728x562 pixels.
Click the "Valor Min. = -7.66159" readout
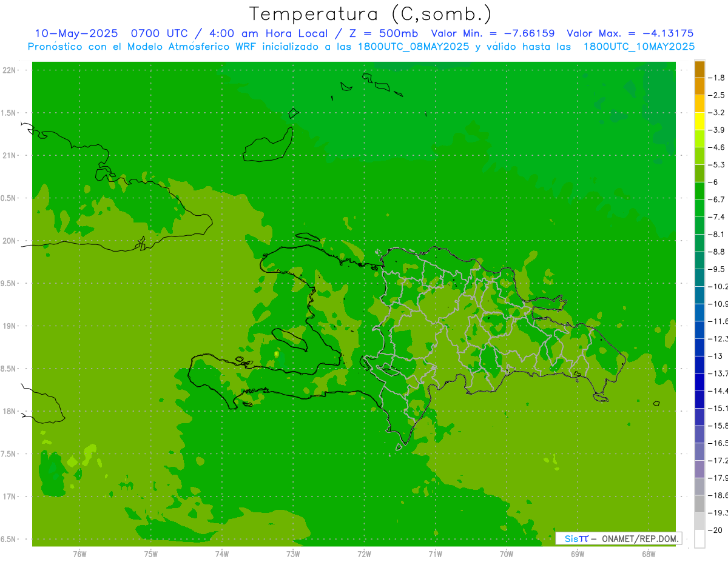[x=492, y=33]
